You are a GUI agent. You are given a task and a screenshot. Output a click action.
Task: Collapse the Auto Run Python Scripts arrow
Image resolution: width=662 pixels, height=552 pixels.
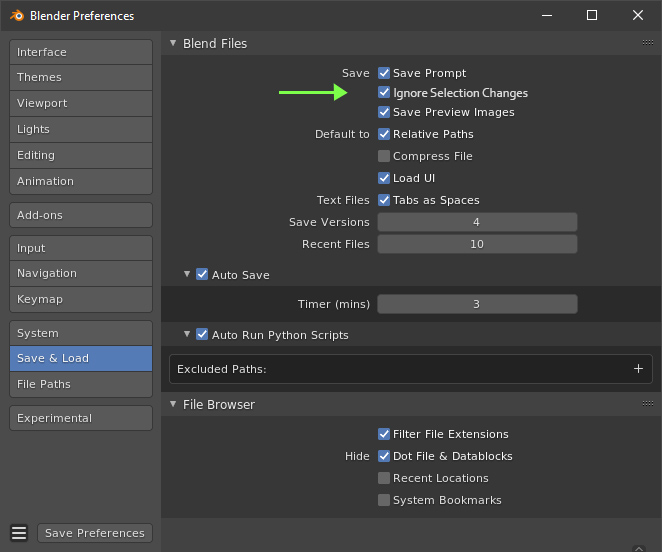click(187, 334)
